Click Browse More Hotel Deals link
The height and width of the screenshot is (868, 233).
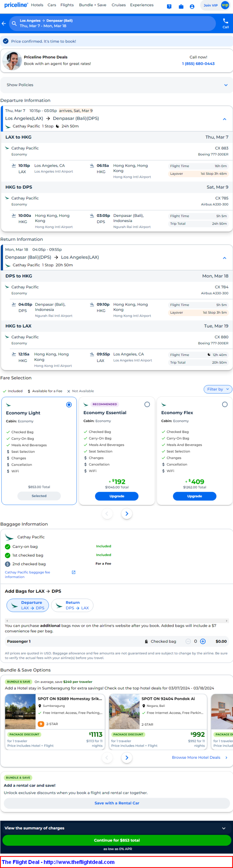196,757
